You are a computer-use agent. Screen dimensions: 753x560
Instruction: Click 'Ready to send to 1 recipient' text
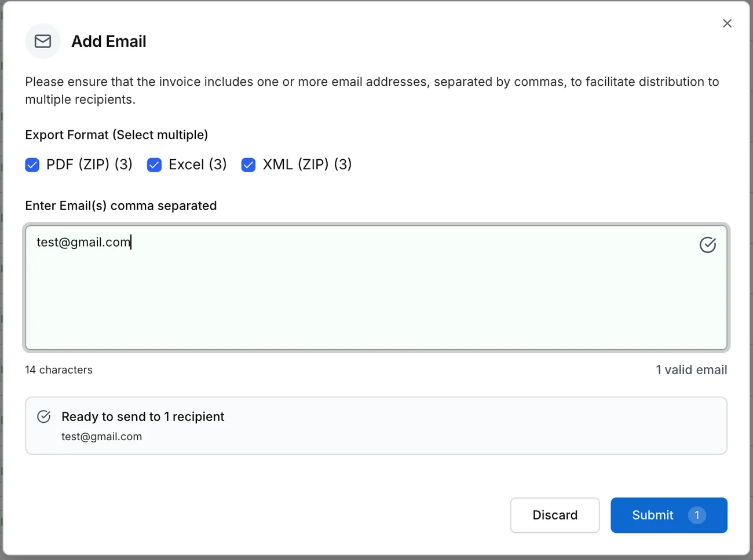[x=142, y=417]
